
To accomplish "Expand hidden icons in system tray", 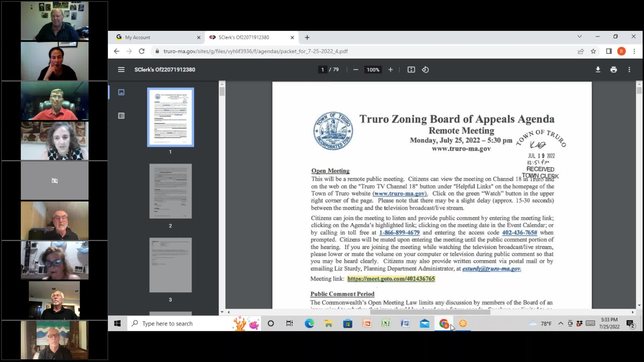I will tap(560, 323).
